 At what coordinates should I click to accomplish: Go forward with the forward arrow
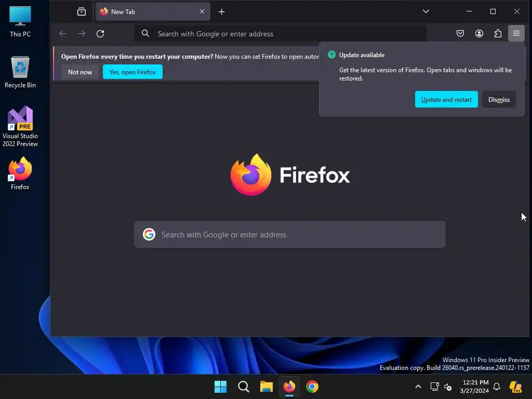(82, 34)
